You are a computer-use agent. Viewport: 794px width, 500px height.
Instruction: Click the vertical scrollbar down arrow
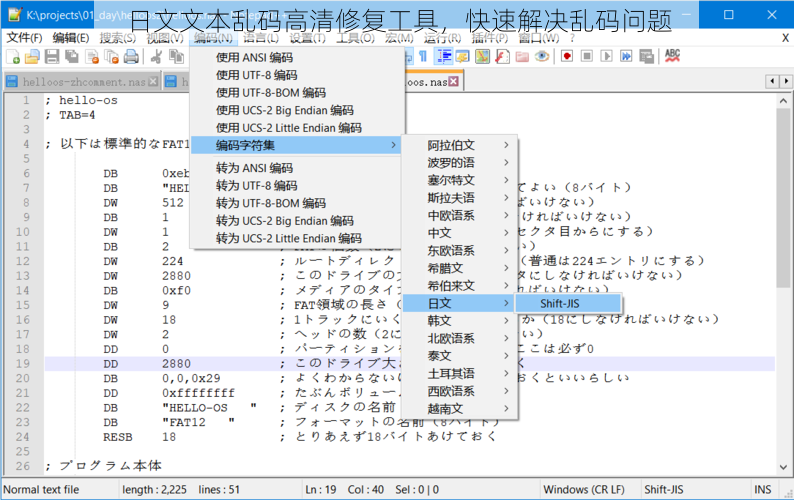point(783,467)
